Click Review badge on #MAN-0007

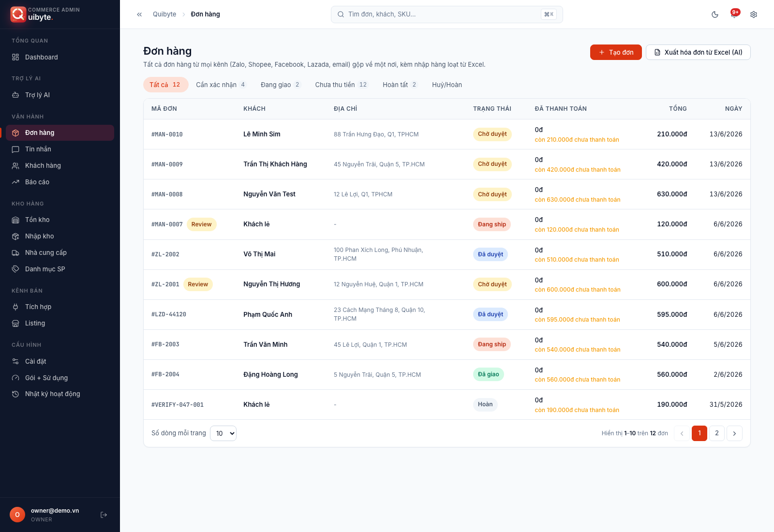[x=201, y=224]
